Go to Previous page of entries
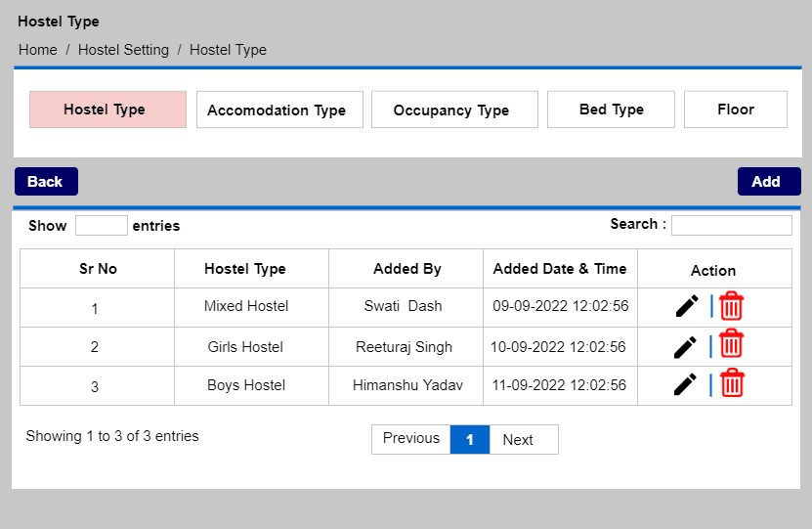Image resolution: width=812 pixels, height=529 pixels. [411, 439]
